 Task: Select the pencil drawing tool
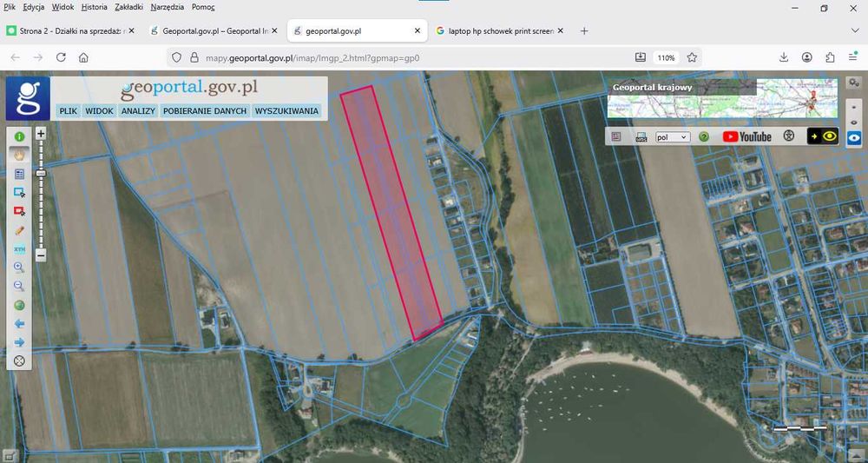pyautogui.click(x=19, y=230)
